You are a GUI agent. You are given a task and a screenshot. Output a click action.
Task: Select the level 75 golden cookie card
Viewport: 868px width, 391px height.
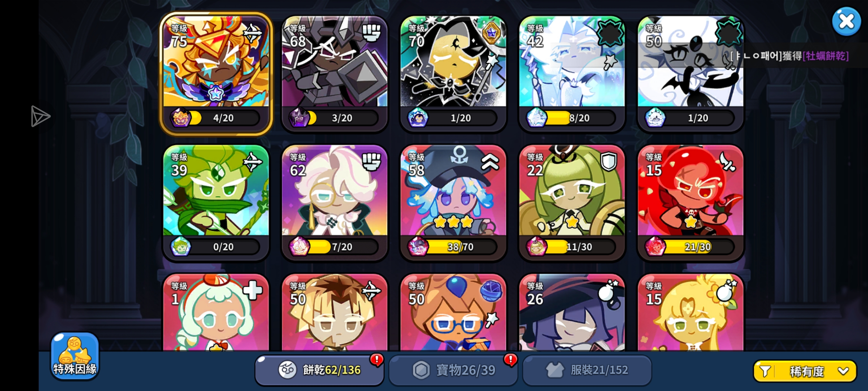tap(216, 74)
